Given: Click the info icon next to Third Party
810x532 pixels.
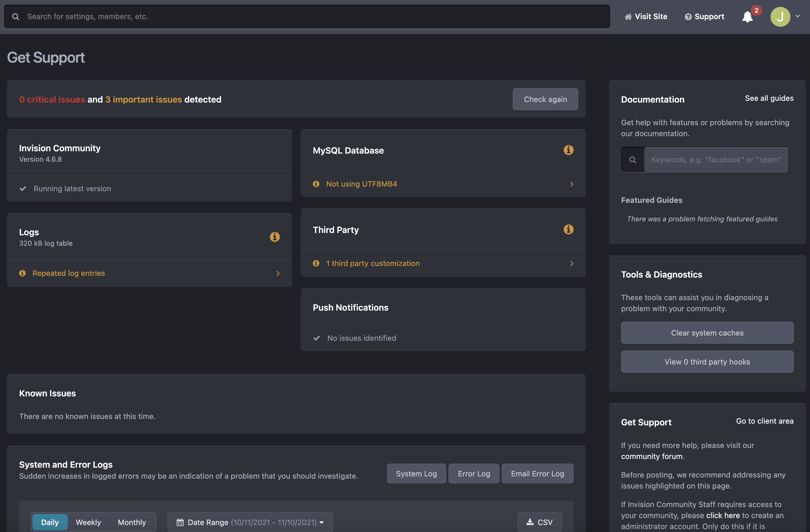Looking at the screenshot, I should point(568,229).
